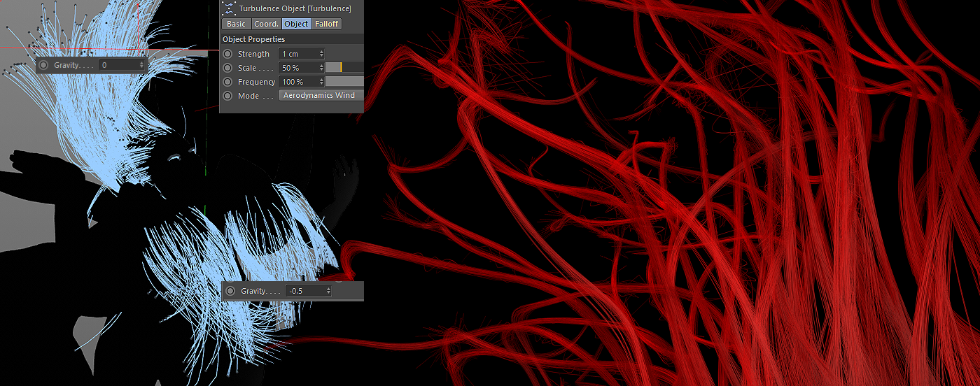Toggle animation dot beside Gravity 0

pyautogui.click(x=43, y=65)
